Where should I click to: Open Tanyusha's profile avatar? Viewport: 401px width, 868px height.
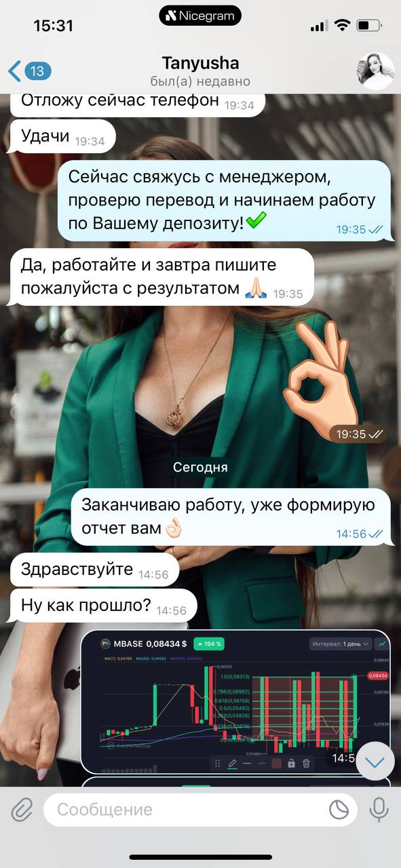coord(375,71)
